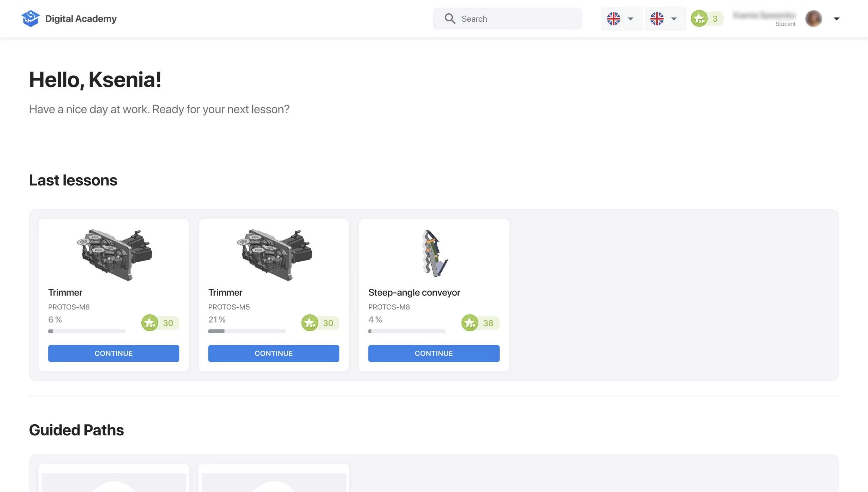This screenshot has height=492, width=868.
Task: Click the search magnifier icon
Action: pyautogui.click(x=450, y=19)
